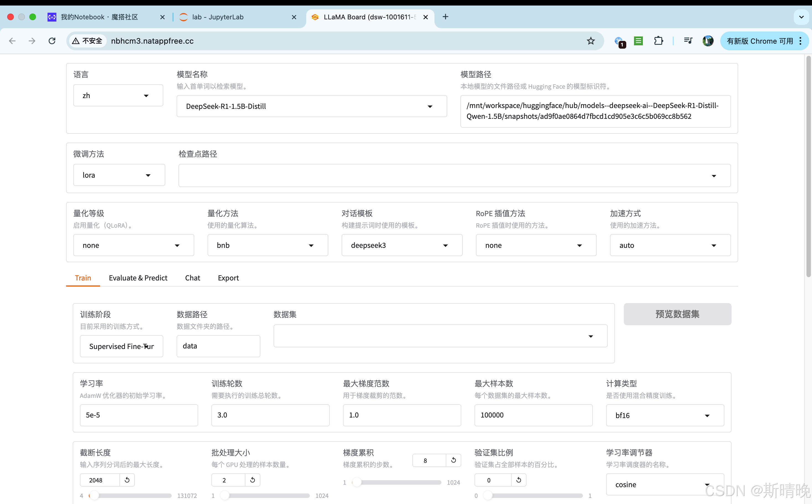Click the learning rate (学习率) input field

pos(139,415)
